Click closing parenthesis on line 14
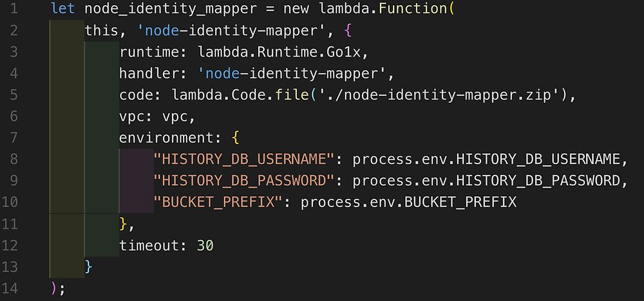The image size is (644, 301). 54,288
